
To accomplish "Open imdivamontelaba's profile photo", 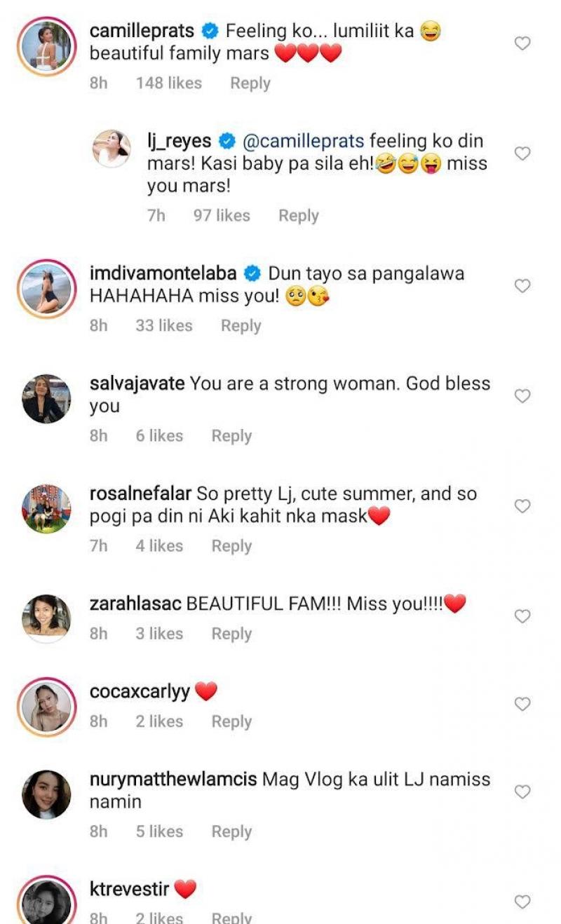I will [46, 288].
